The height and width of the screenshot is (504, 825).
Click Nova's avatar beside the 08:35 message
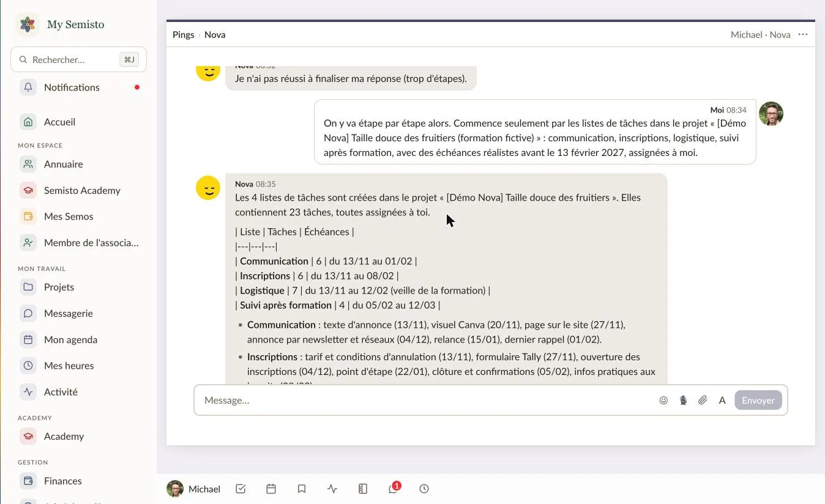point(208,188)
